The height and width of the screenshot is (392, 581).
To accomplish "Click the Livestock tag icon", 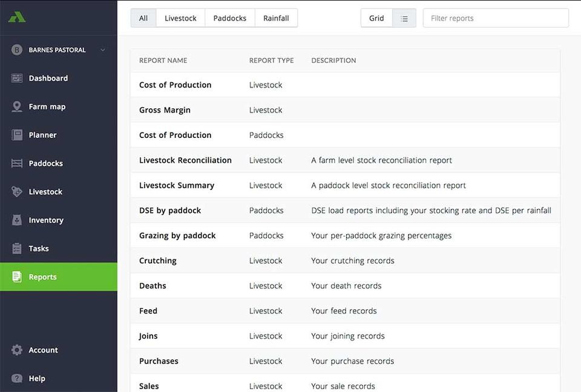I will (17, 192).
